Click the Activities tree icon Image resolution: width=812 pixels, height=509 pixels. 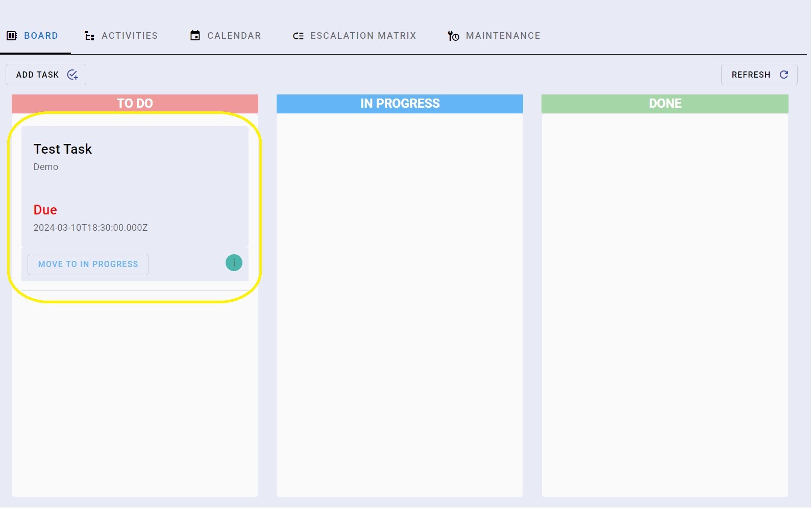(x=89, y=36)
